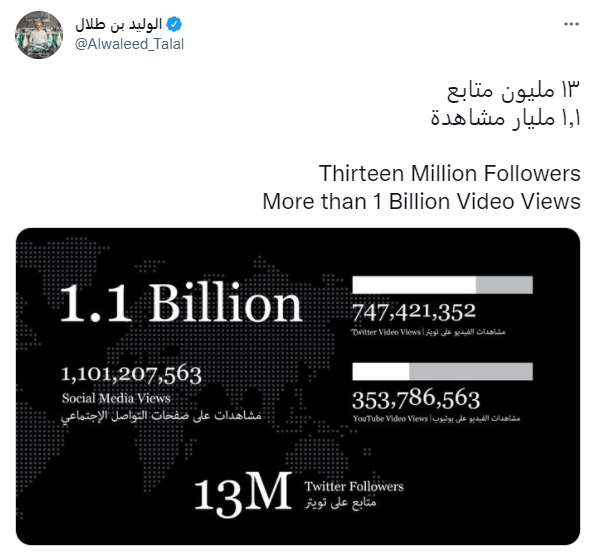Click the Twitter Followers label in the image
The width and height of the screenshot is (595, 554).
354,486
